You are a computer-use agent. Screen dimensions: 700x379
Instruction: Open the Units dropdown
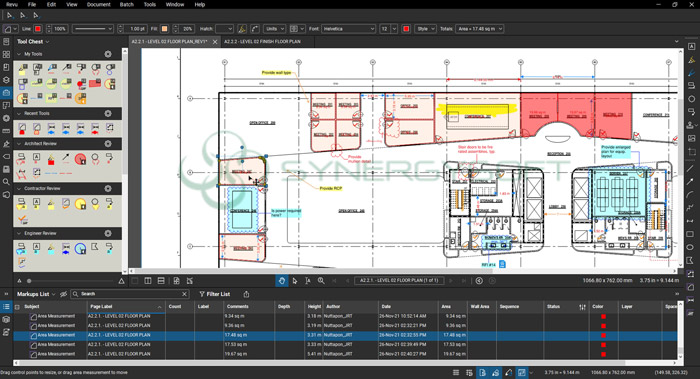(x=274, y=29)
